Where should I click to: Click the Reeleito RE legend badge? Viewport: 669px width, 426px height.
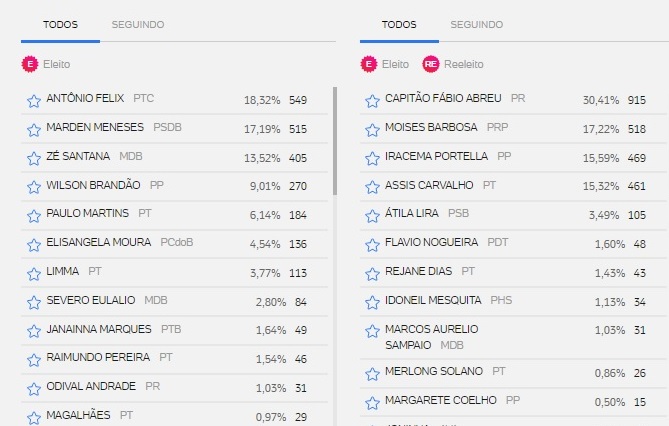coord(430,64)
